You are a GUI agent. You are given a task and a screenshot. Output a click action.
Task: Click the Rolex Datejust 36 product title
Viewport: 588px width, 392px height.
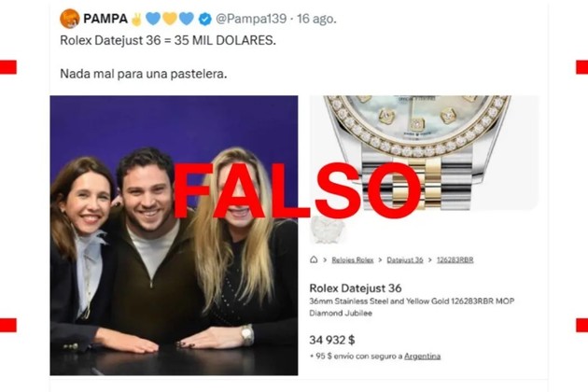point(355,288)
